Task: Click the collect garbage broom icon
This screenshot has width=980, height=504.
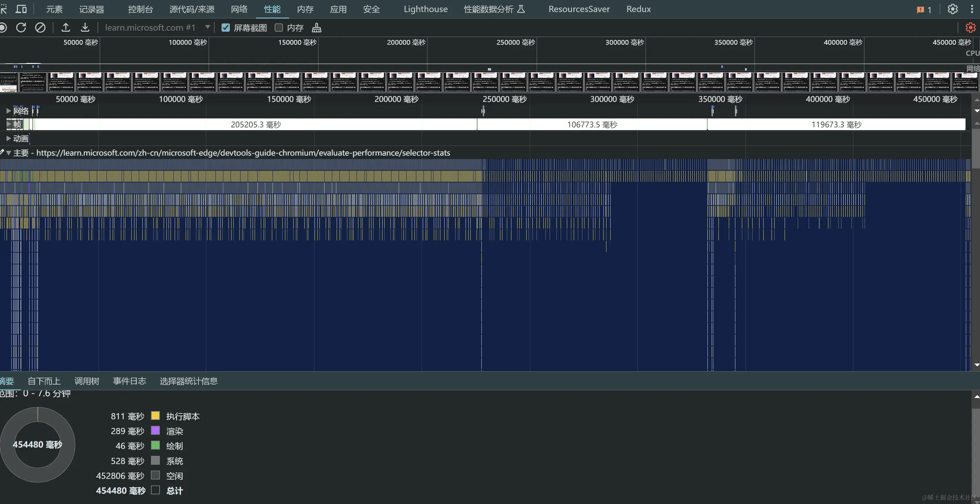Action: (317, 28)
